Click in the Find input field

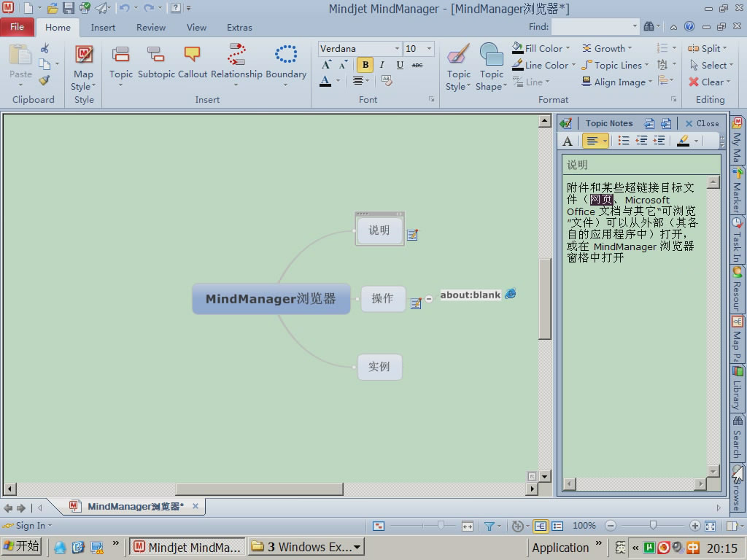click(591, 27)
